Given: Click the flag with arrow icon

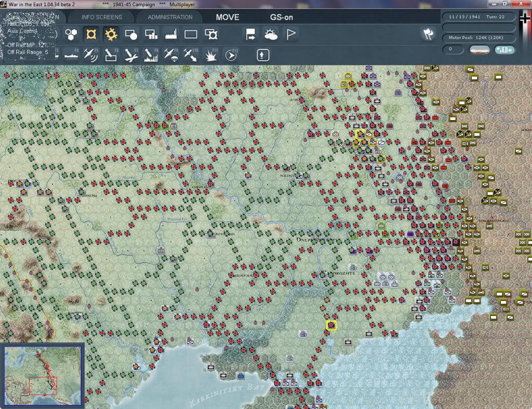Looking at the screenshot, I should click(250, 34).
